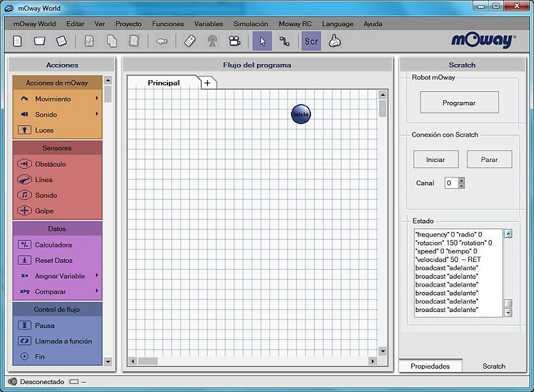Viewport: 534px width, 392px height.
Task: Click the video camera toolbar icon
Action: click(x=234, y=41)
